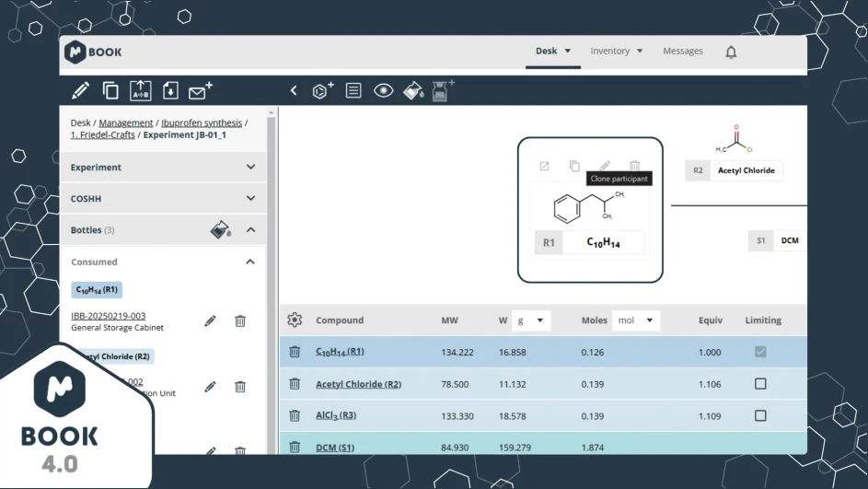Click the open-external icon on the R1 participant card
This screenshot has width=868, height=489.
tap(545, 166)
